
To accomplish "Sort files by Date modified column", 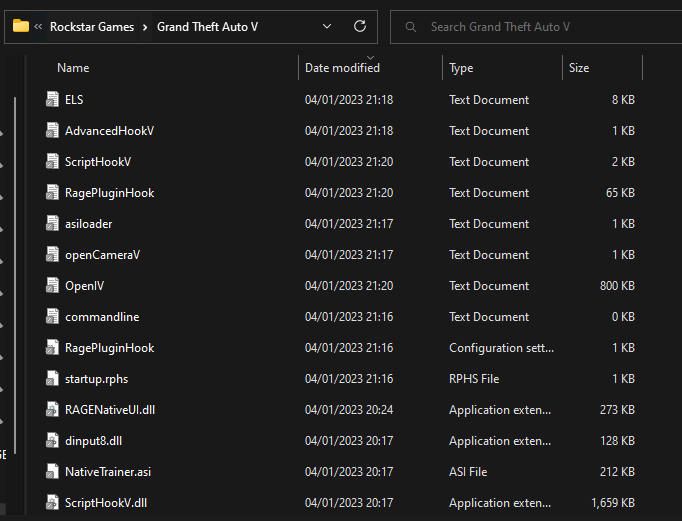I will click(x=342, y=68).
